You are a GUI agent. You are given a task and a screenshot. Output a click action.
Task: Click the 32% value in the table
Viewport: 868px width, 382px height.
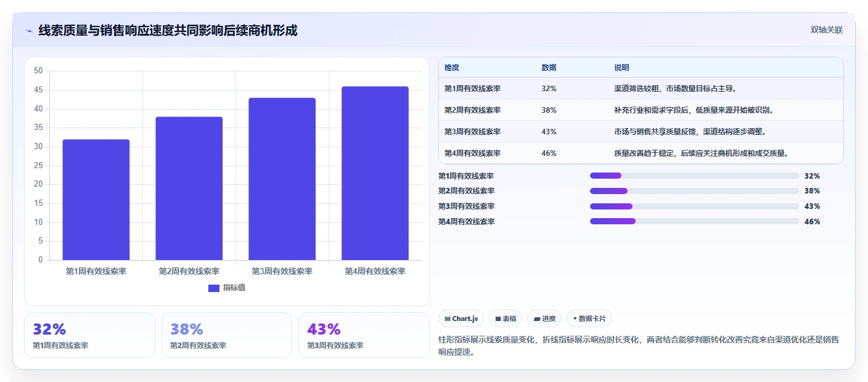point(549,89)
